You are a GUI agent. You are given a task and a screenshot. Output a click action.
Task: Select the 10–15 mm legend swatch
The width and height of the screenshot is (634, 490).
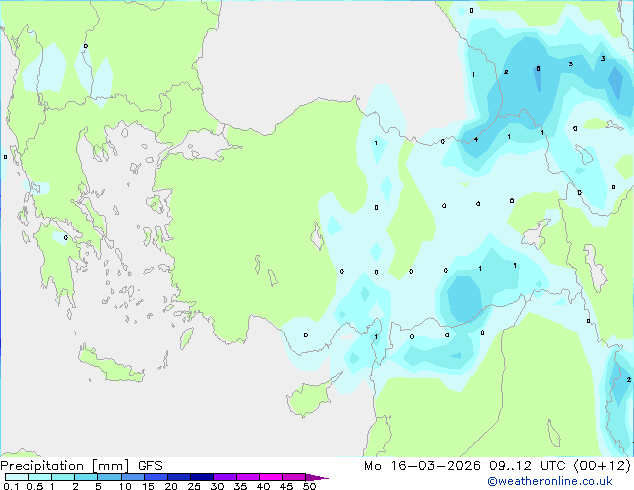point(132,477)
